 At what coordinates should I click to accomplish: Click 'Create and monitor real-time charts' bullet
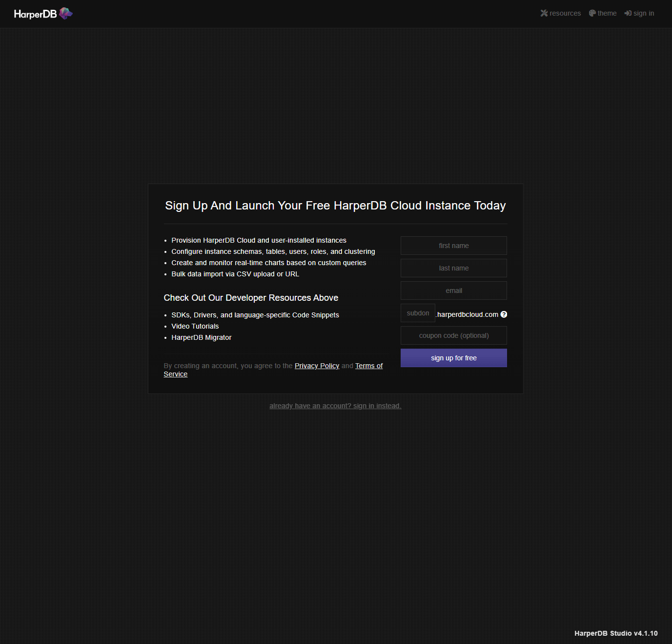coord(269,263)
